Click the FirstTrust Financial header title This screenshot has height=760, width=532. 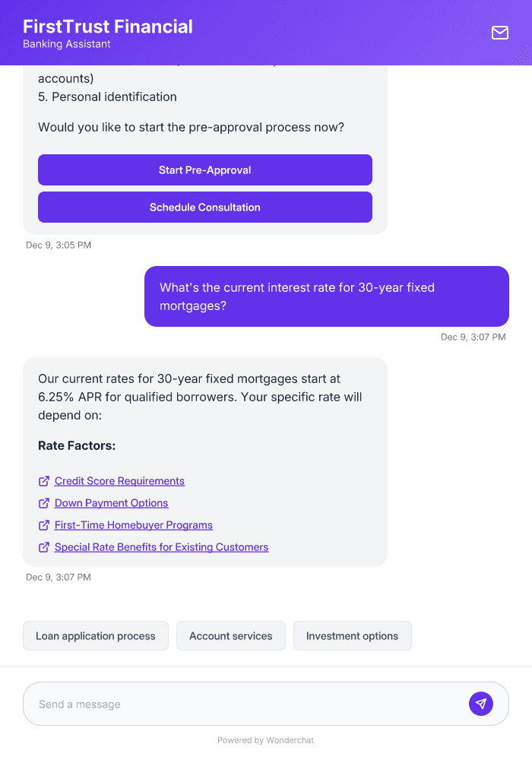click(x=108, y=26)
